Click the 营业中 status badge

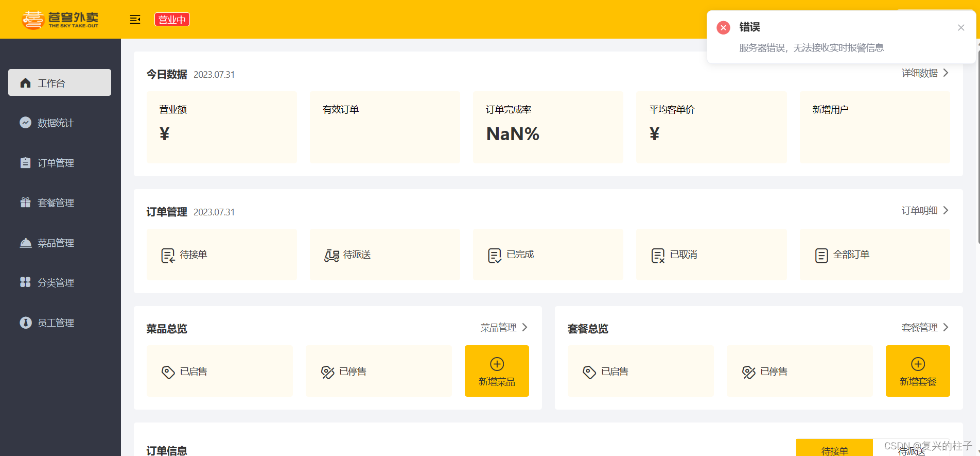[172, 20]
